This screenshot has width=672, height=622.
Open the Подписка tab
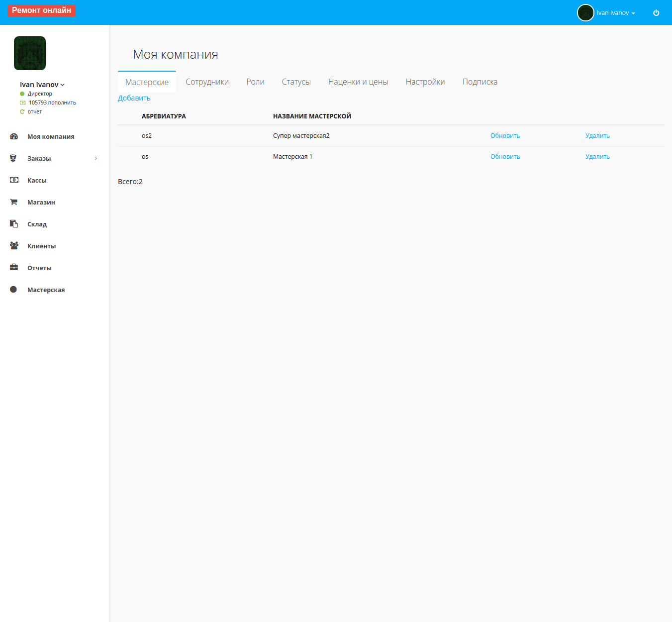480,82
